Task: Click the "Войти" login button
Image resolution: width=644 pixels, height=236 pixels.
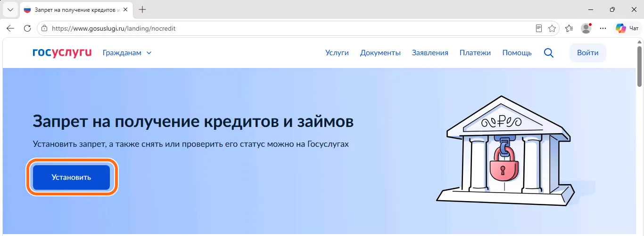Action: tap(588, 53)
